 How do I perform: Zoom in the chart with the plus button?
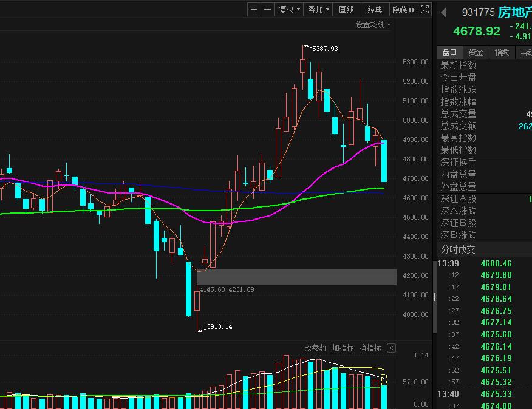point(254,10)
